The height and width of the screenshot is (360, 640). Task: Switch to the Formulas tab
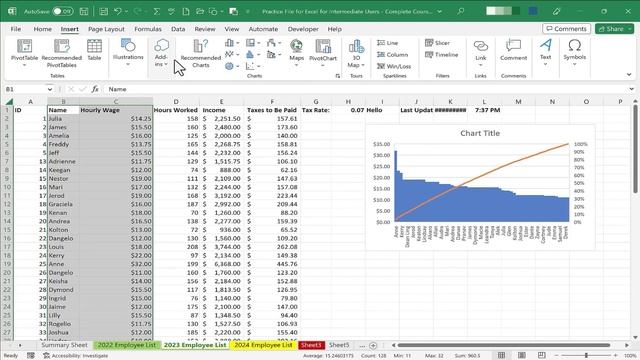148,29
